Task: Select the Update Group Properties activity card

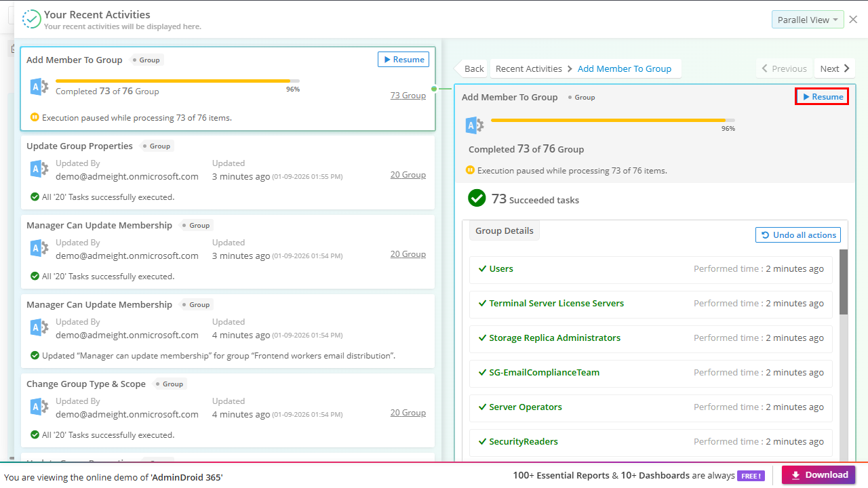Action: 227,173
